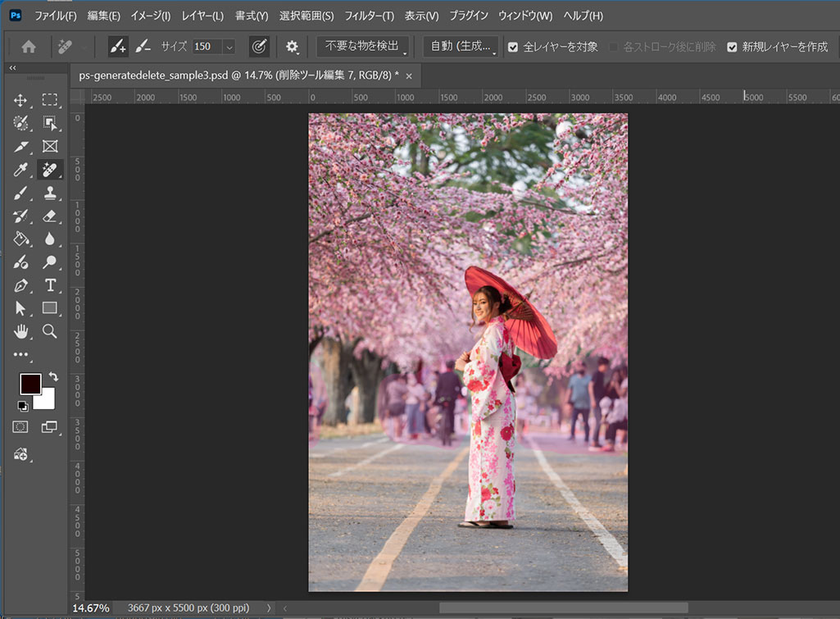
Task: Select the Frame tool
Action: coord(50,146)
